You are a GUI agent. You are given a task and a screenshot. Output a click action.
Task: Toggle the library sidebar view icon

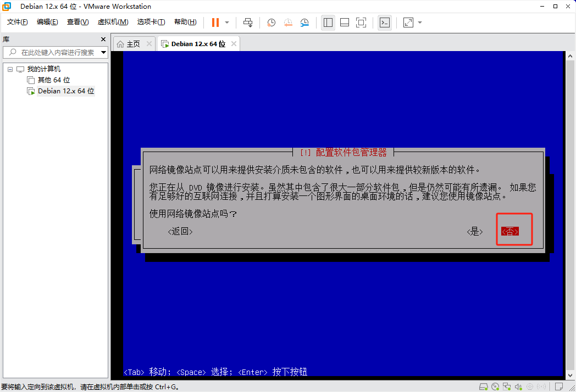pos(328,23)
